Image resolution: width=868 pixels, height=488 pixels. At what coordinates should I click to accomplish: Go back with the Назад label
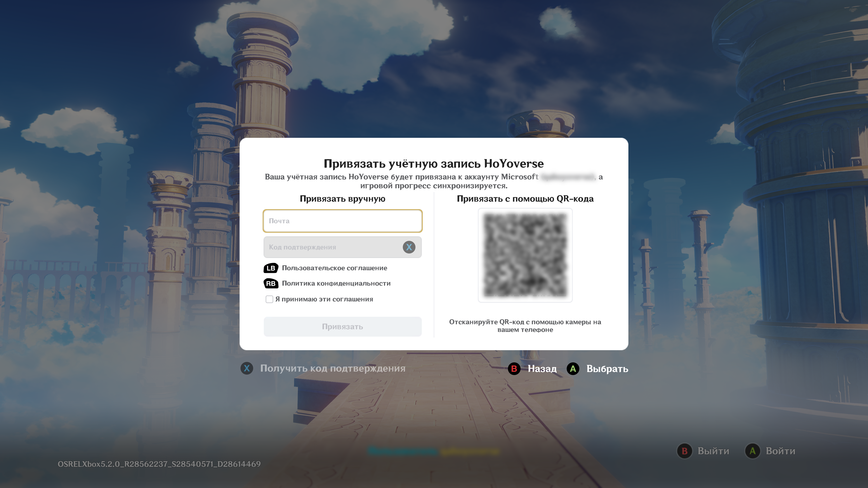click(x=542, y=369)
